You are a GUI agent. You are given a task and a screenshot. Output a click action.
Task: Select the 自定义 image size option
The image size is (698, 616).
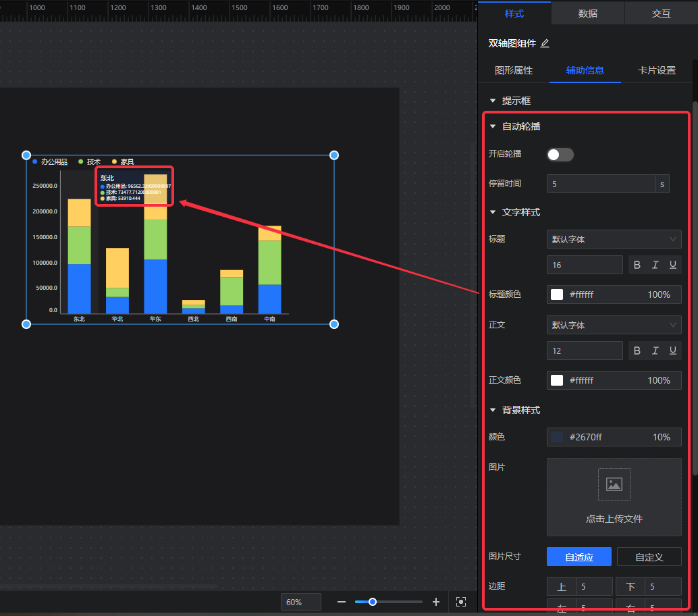(649, 557)
